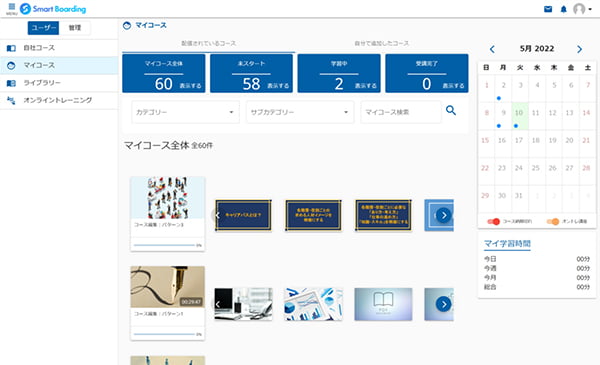Toggle the orange オントレ calendar switch
Viewport: 600px width, 365px height.
[553, 222]
